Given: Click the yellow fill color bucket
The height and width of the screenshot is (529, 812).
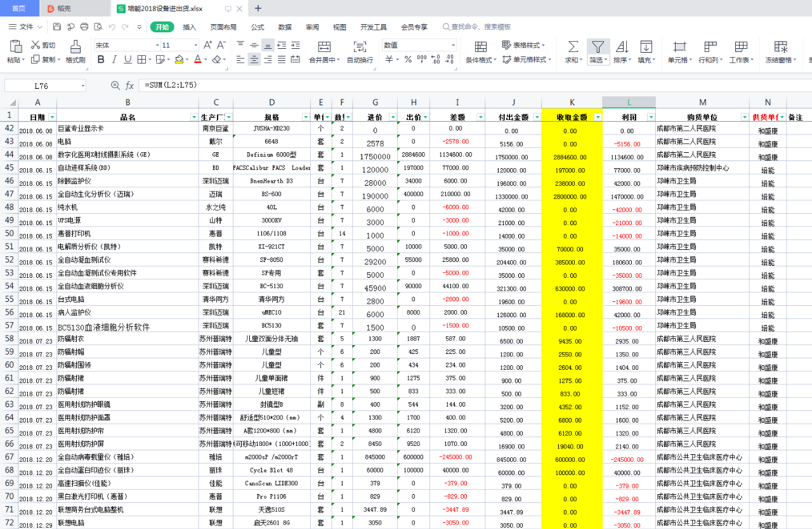Looking at the screenshot, I should click(x=179, y=60).
